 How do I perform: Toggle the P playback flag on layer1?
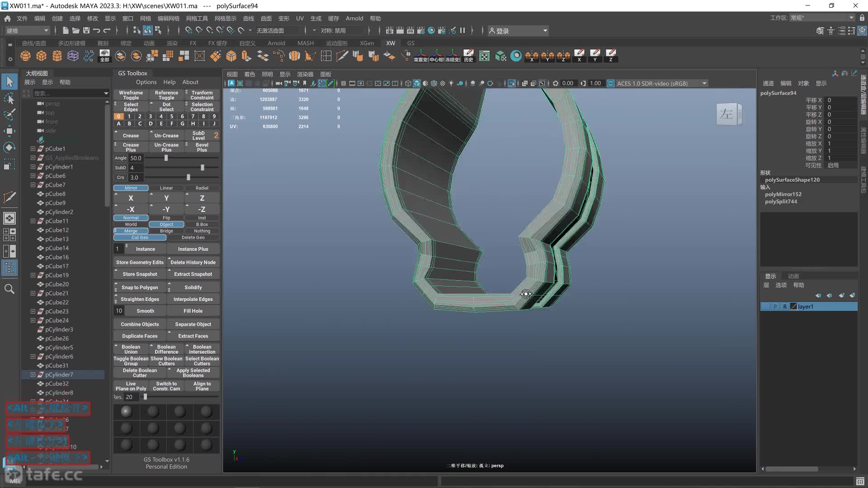coord(775,306)
